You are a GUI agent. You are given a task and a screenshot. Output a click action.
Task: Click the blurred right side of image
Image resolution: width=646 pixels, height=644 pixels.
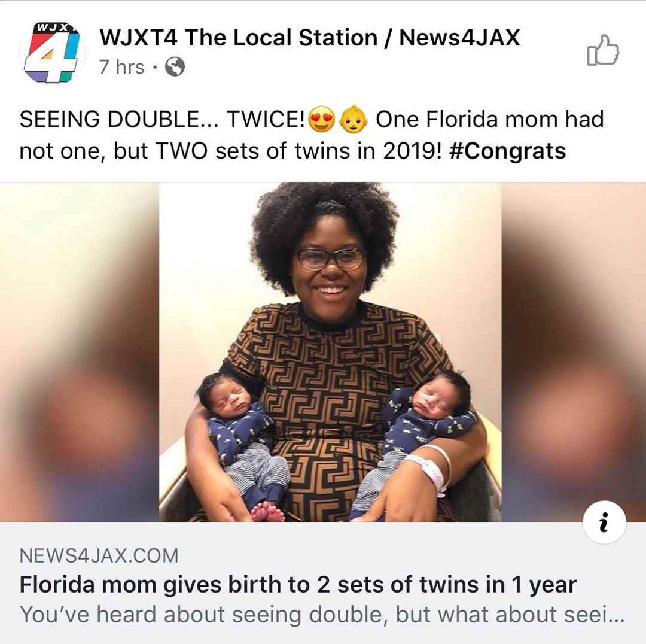(574, 352)
